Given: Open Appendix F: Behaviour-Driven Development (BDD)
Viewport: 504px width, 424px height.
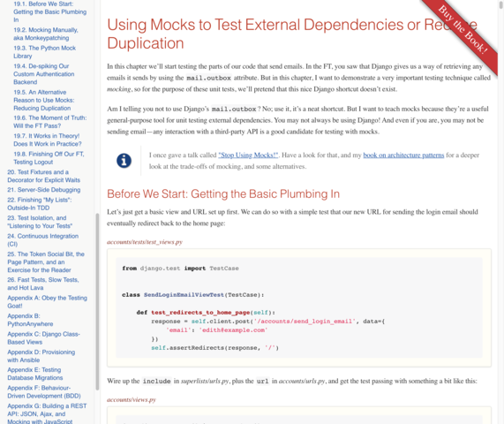Looking at the screenshot, I should (x=44, y=392).
